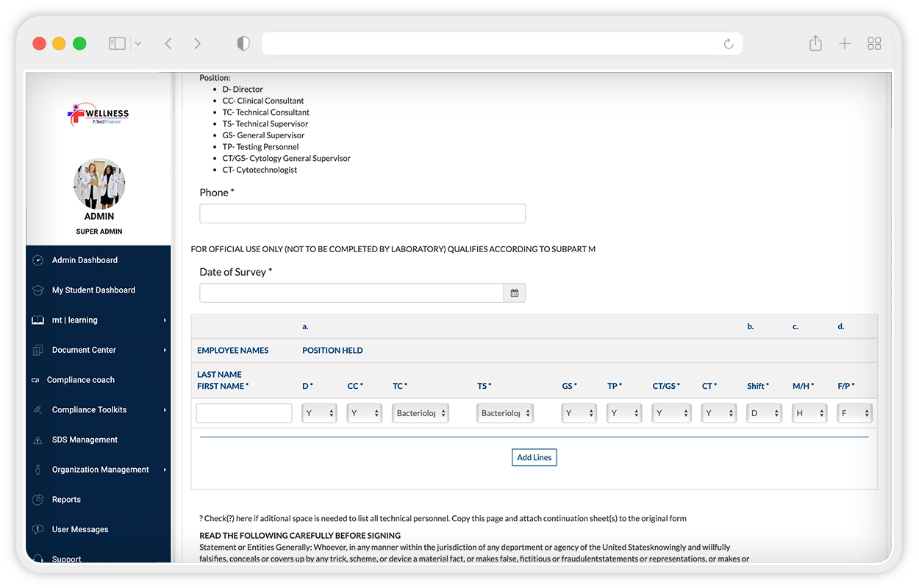Click the graduation cap icon in sidebar
The height and width of the screenshot is (588, 919).
(38, 290)
